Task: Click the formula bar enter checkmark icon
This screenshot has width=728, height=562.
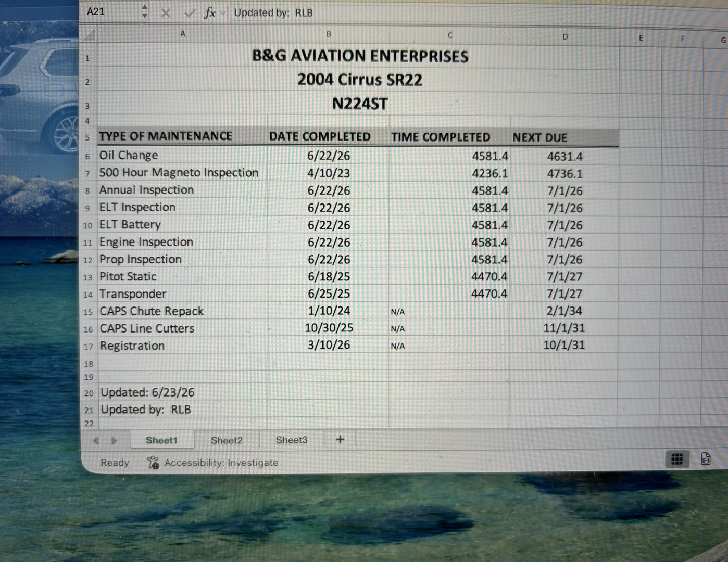Action: click(190, 12)
